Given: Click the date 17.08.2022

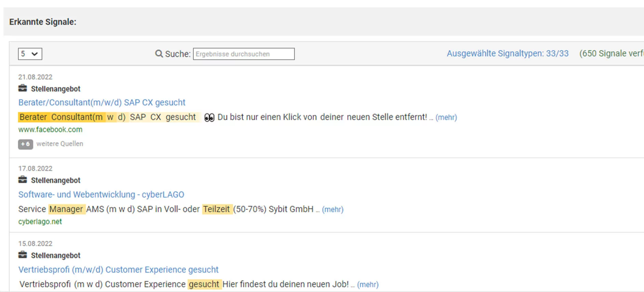Looking at the screenshot, I should tap(36, 169).
